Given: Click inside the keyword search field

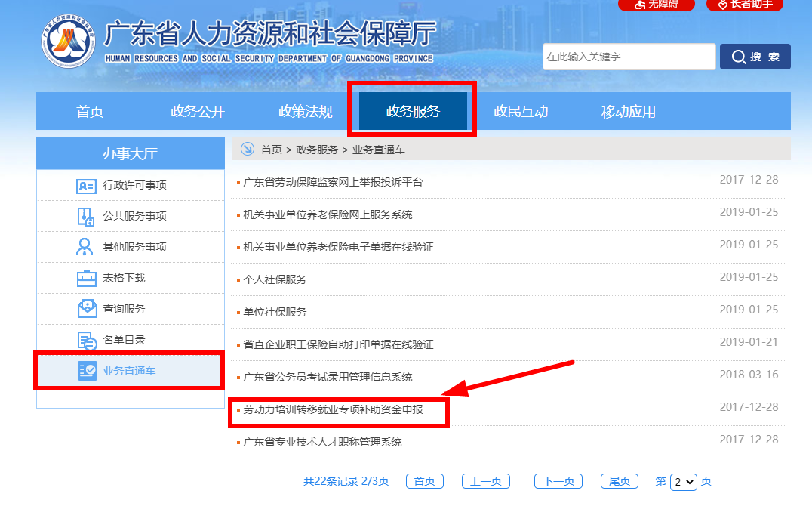Looking at the screenshot, I should click(x=629, y=56).
